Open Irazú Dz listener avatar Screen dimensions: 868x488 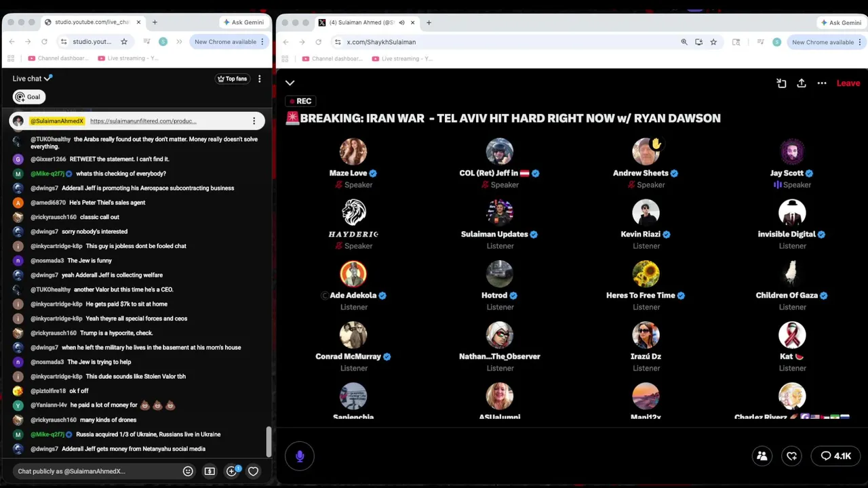pos(646,335)
